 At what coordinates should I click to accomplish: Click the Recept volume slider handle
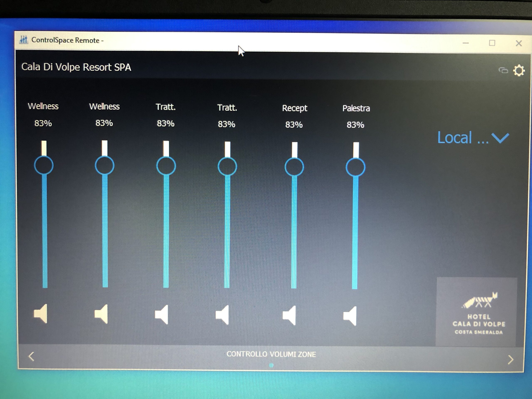tap(294, 167)
